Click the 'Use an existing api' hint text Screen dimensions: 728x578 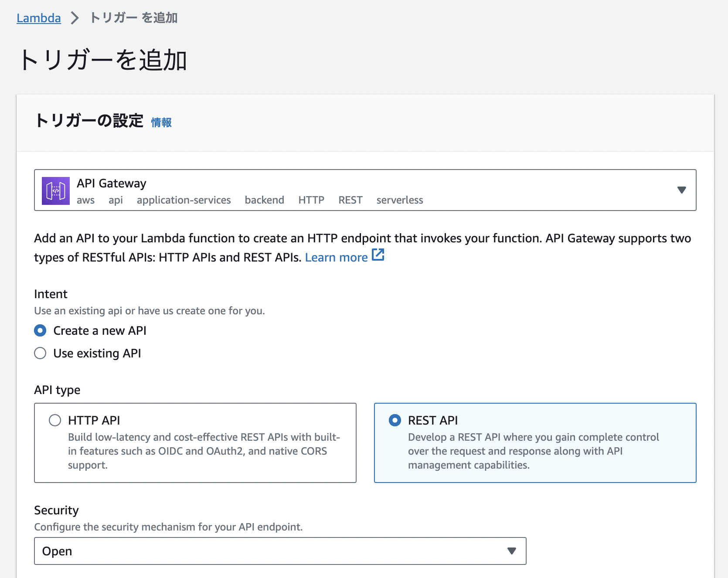[x=150, y=311]
